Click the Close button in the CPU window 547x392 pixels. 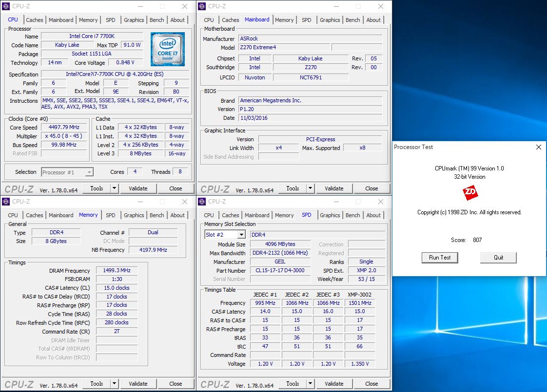pyautogui.click(x=176, y=188)
